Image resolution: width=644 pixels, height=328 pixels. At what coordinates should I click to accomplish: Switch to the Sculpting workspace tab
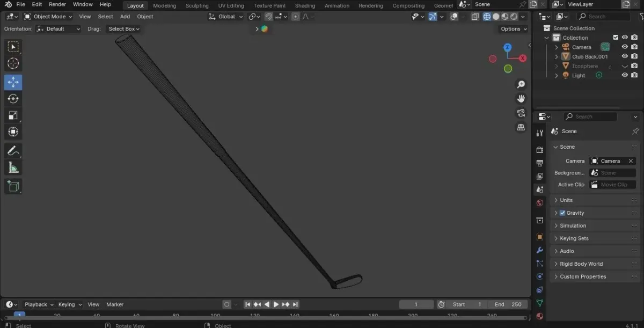click(197, 5)
